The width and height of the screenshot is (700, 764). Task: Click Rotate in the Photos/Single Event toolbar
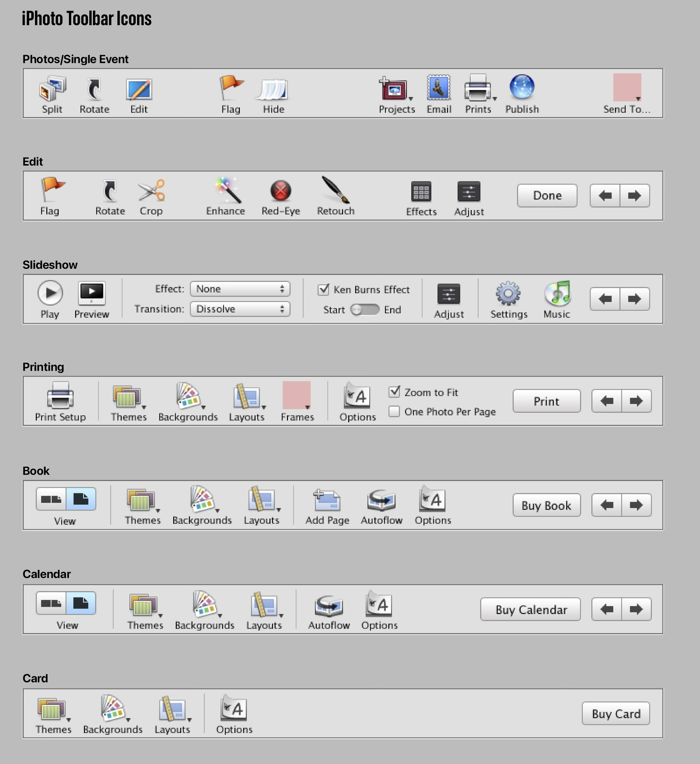tap(94, 89)
